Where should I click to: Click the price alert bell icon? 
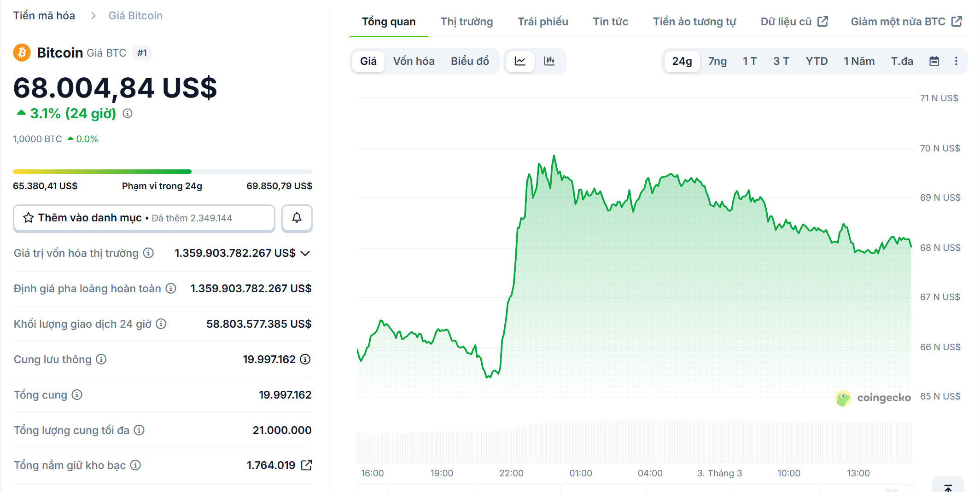point(297,218)
